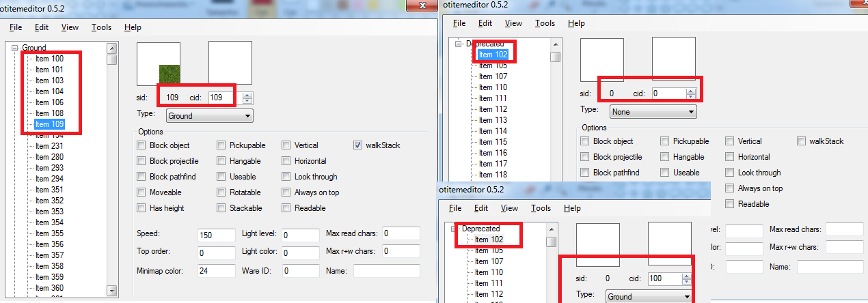Open Help menu in the bottom window

click(x=572, y=208)
